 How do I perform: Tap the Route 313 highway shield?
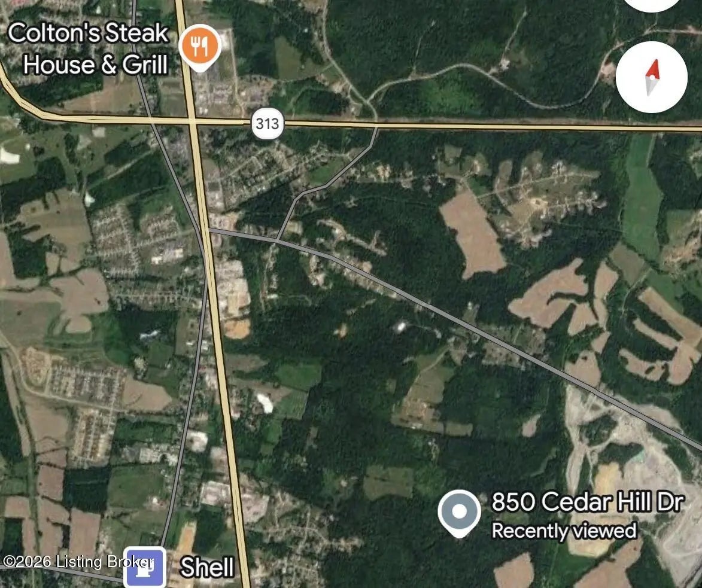point(268,123)
